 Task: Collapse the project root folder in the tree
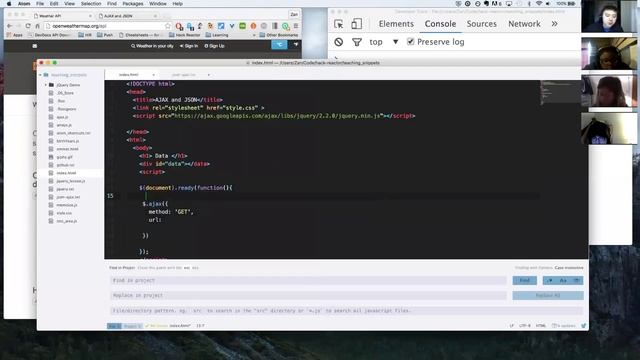pos(40,75)
